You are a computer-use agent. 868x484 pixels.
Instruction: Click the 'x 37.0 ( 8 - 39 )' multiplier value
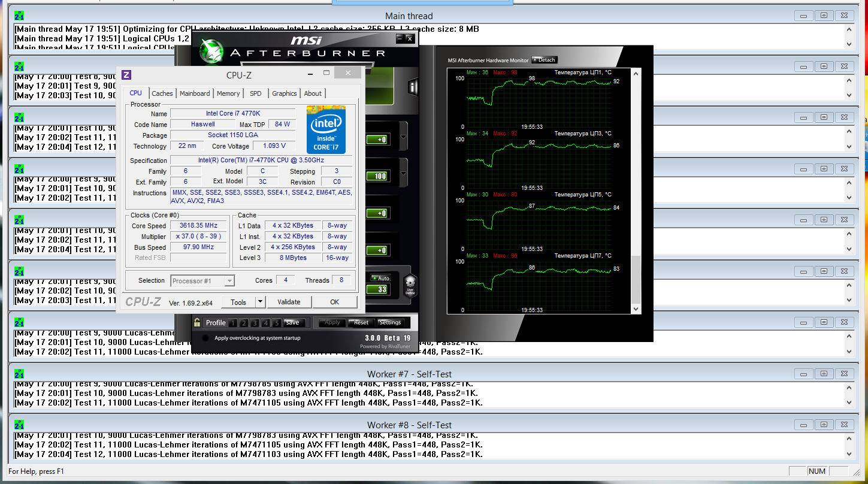tap(198, 237)
